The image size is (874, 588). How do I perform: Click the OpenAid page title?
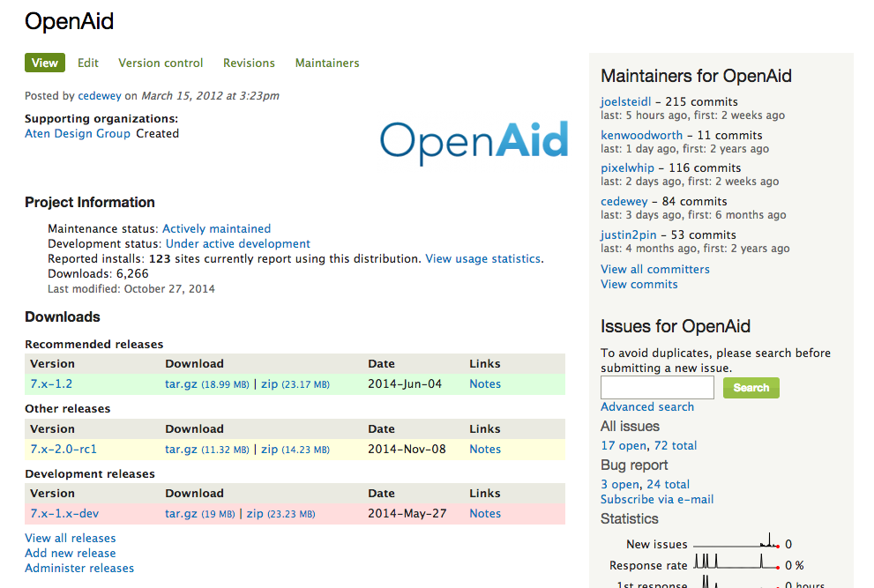[69, 22]
